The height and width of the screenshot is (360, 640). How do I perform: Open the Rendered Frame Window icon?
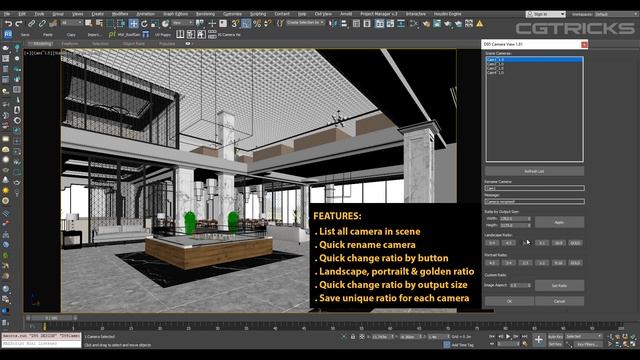click(437, 24)
